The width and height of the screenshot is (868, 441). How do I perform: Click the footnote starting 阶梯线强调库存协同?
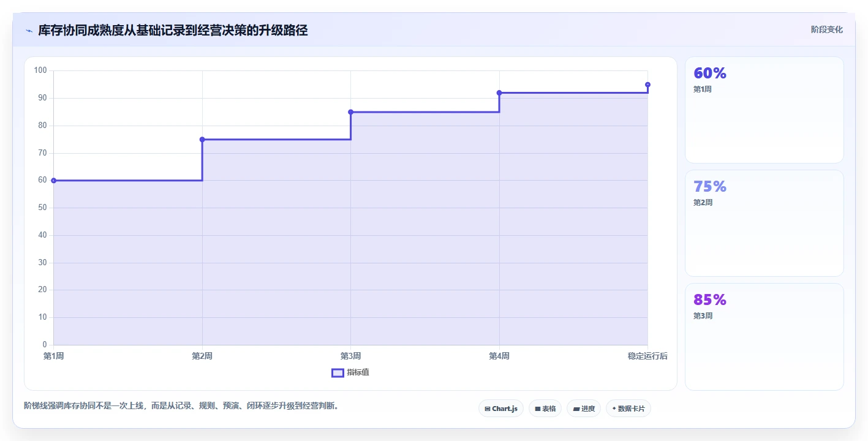[181, 405]
